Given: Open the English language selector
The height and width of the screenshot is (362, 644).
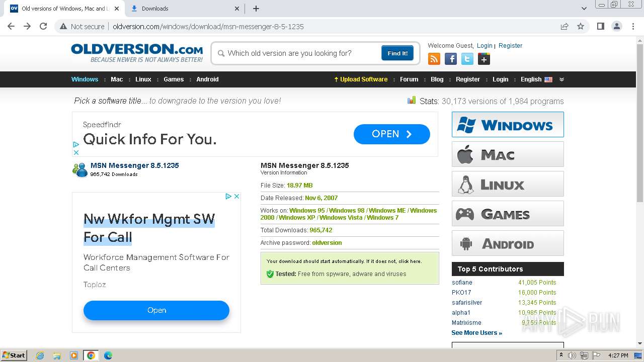Looking at the screenshot, I should click(536, 79).
